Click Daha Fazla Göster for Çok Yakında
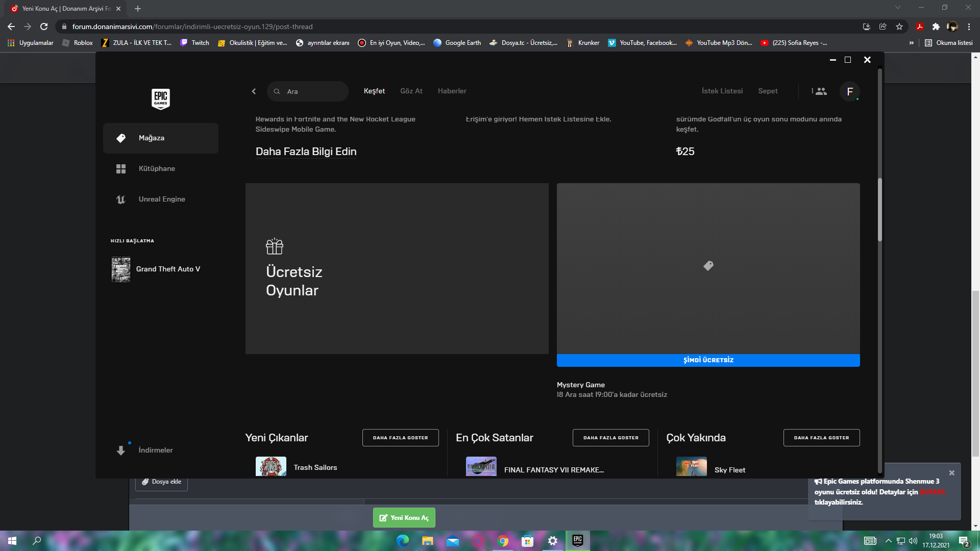This screenshot has height=551, width=980. click(x=821, y=438)
